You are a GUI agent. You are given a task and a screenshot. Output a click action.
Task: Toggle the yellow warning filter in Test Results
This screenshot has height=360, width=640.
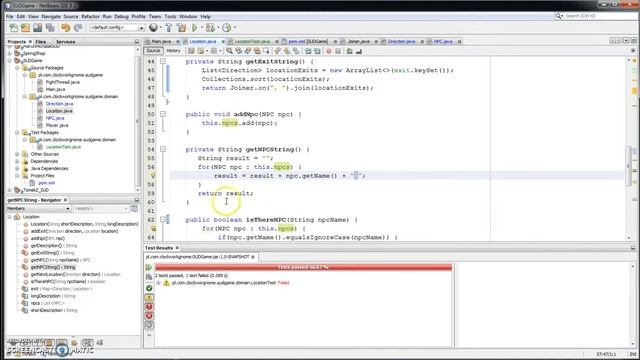coord(149,298)
